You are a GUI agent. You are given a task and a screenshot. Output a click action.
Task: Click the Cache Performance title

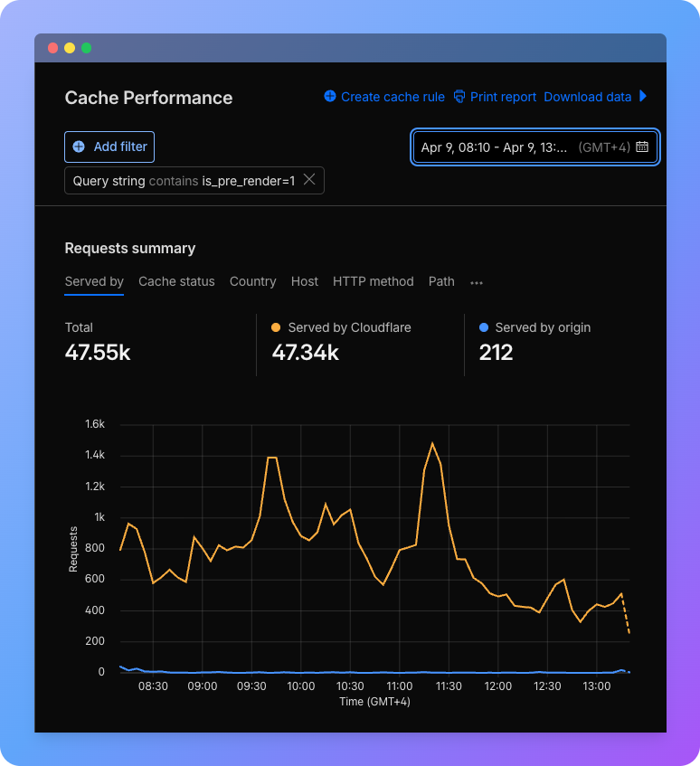pyautogui.click(x=148, y=98)
